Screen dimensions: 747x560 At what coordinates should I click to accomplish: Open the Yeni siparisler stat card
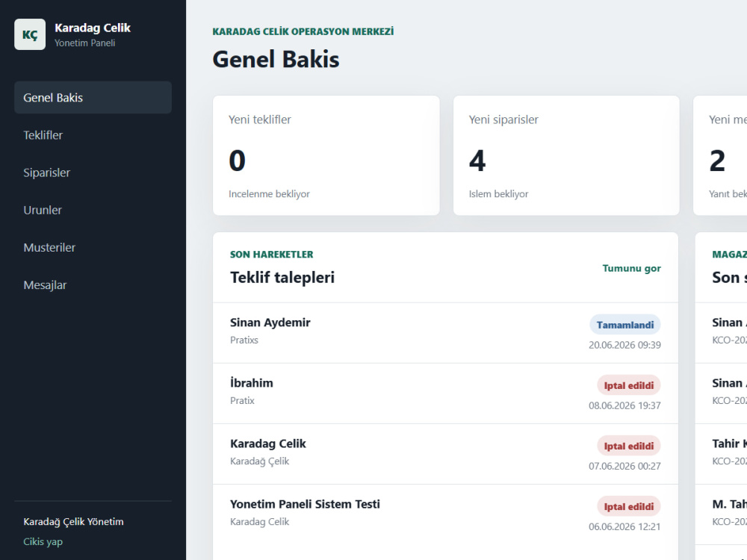pos(566,155)
